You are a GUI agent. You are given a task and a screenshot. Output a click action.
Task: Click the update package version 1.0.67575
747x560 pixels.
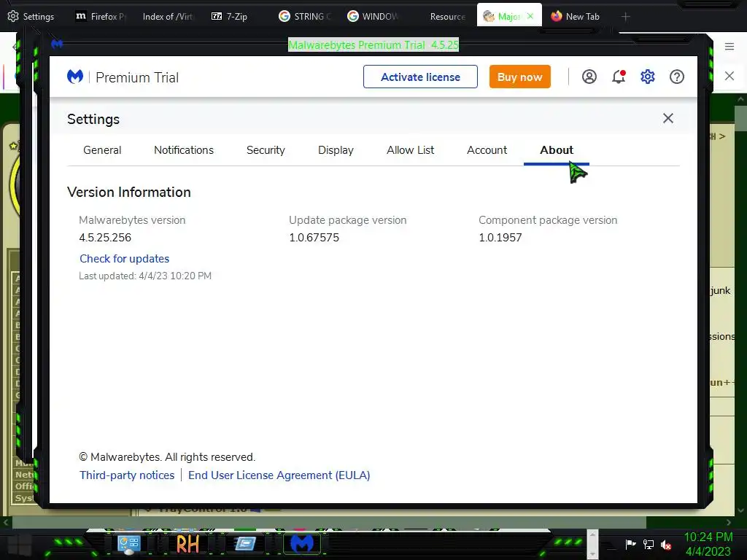314,237
